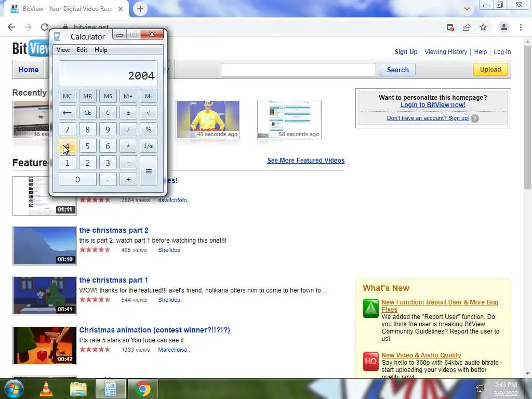This screenshot has width=532, height=399.
Task: Click Calculator taskbar button
Action: 110,389
